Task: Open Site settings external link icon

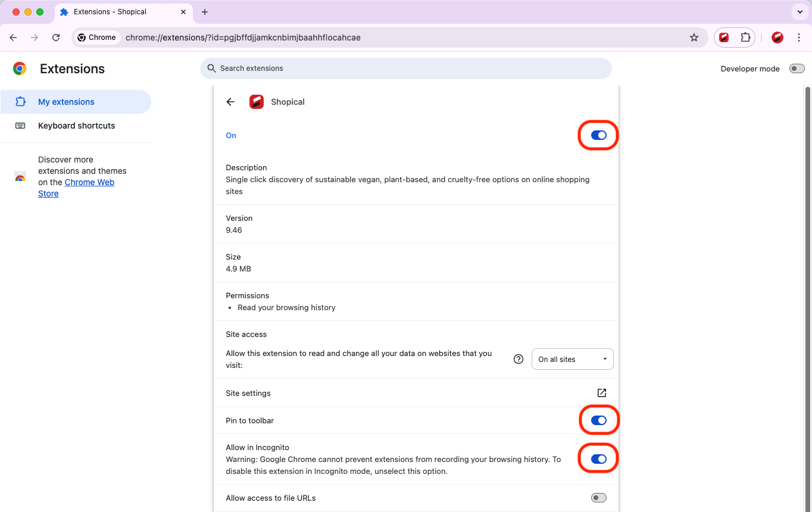Action: [602, 393]
